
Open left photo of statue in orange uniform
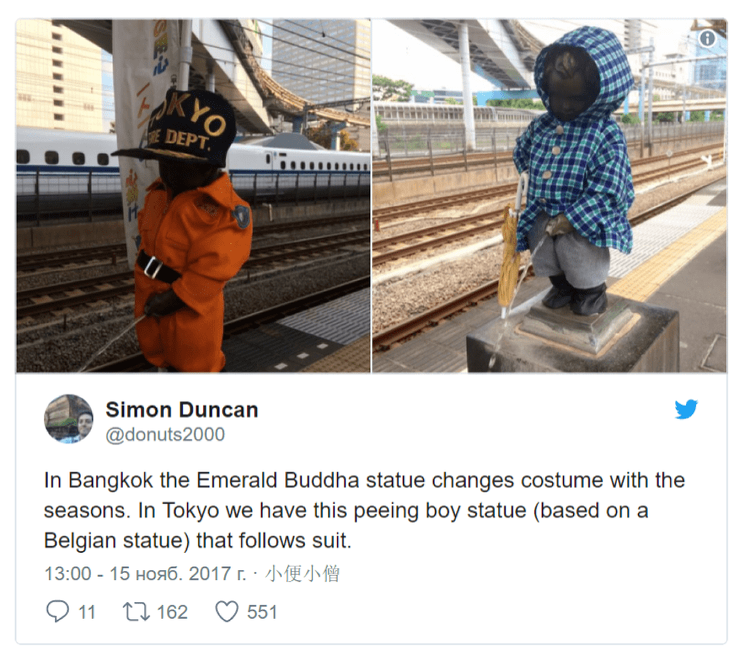[193, 196]
